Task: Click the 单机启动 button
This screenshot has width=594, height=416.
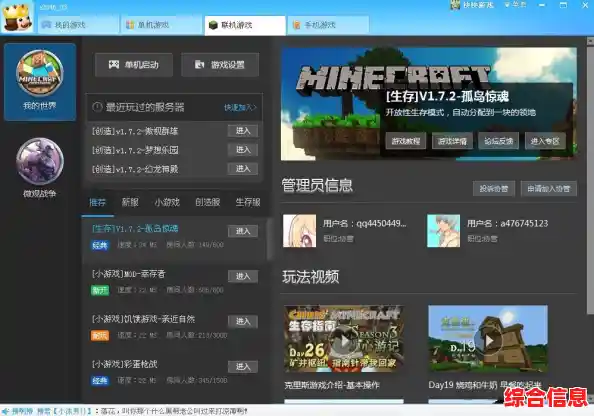Action: (134, 65)
